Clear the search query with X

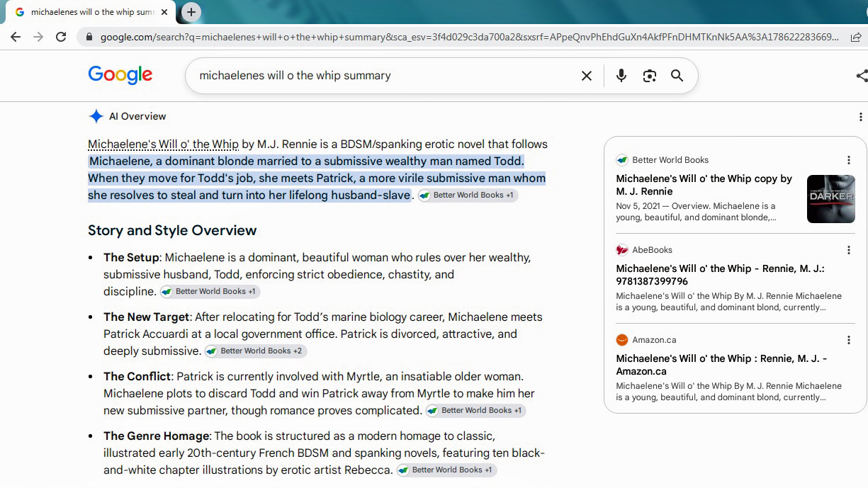(x=587, y=76)
